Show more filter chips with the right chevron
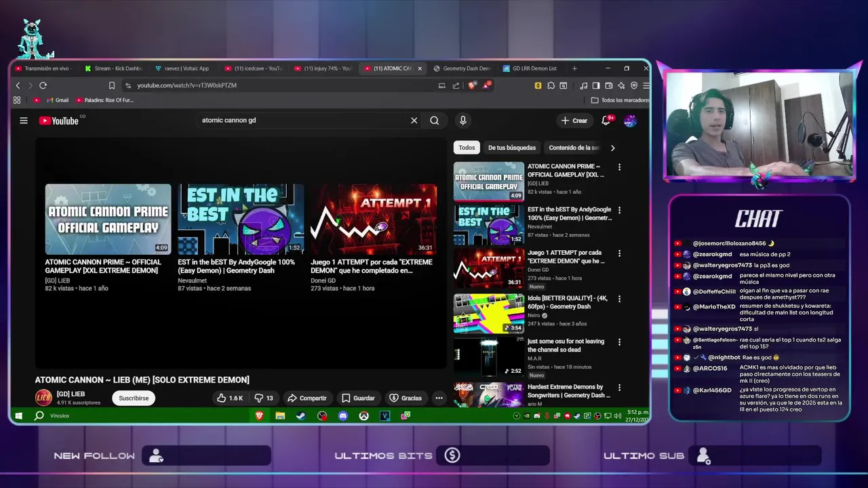868x488 pixels. 612,148
